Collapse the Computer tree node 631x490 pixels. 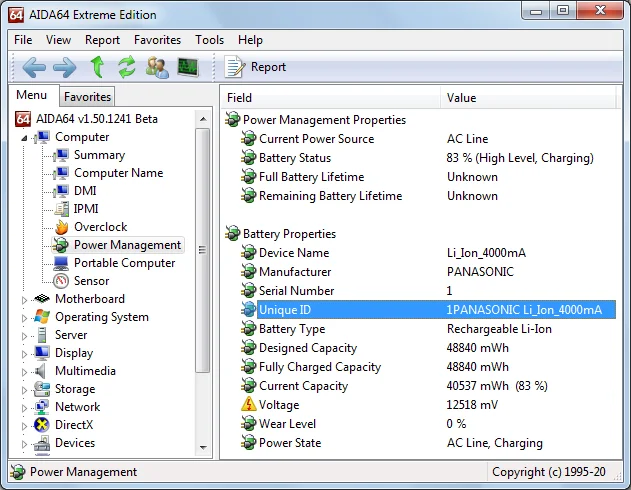25,138
